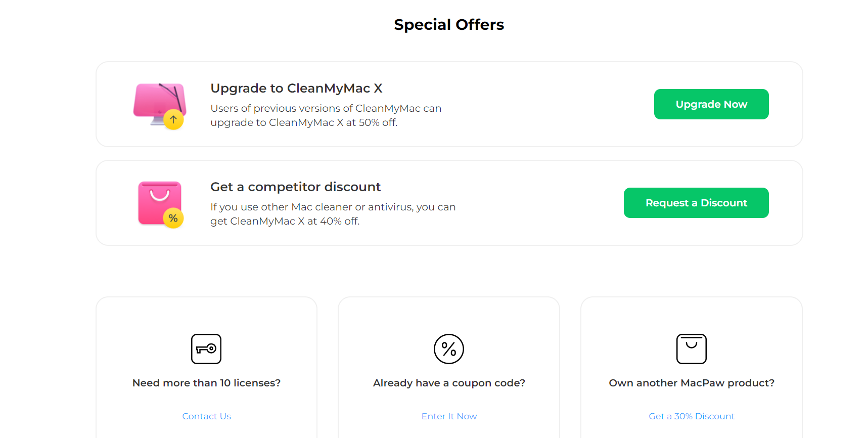Click the yellow percent badge on the pink bag
Image resolution: width=868 pixels, height=438 pixels.
click(173, 218)
